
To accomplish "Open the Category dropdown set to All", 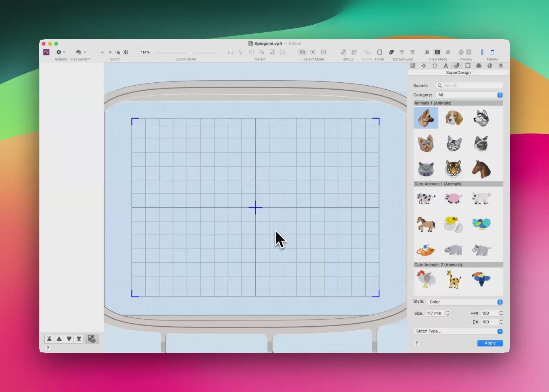I will click(x=470, y=95).
